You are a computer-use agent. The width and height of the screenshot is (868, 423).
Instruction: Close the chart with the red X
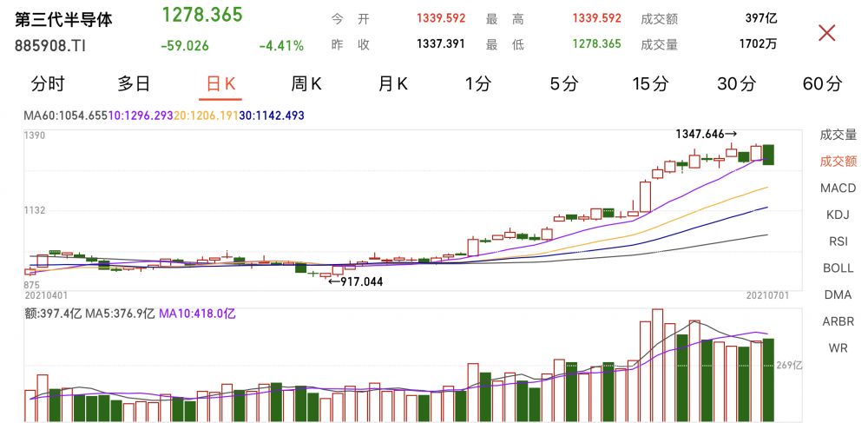pyautogui.click(x=827, y=33)
